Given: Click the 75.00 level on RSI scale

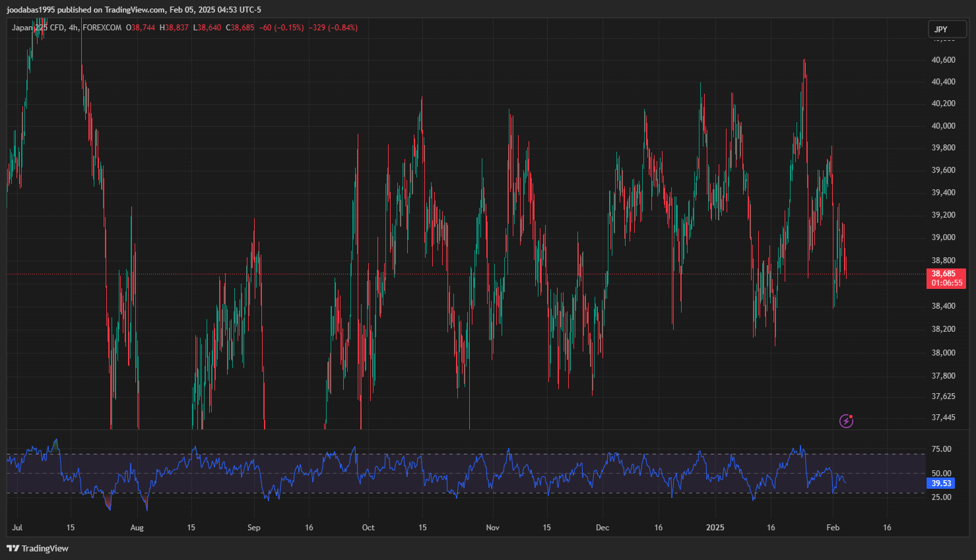Looking at the screenshot, I should click(x=942, y=449).
